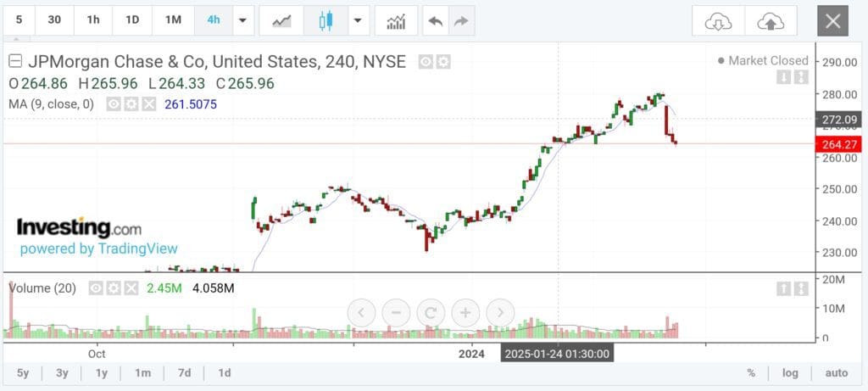Remove the Volume indicator with X icon
Image resolution: width=868 pixels, height=391 pixels.
point(131,288)
